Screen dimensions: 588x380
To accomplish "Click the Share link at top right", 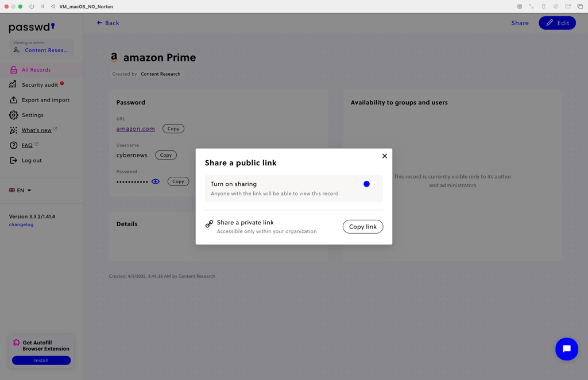I will 520,23.
